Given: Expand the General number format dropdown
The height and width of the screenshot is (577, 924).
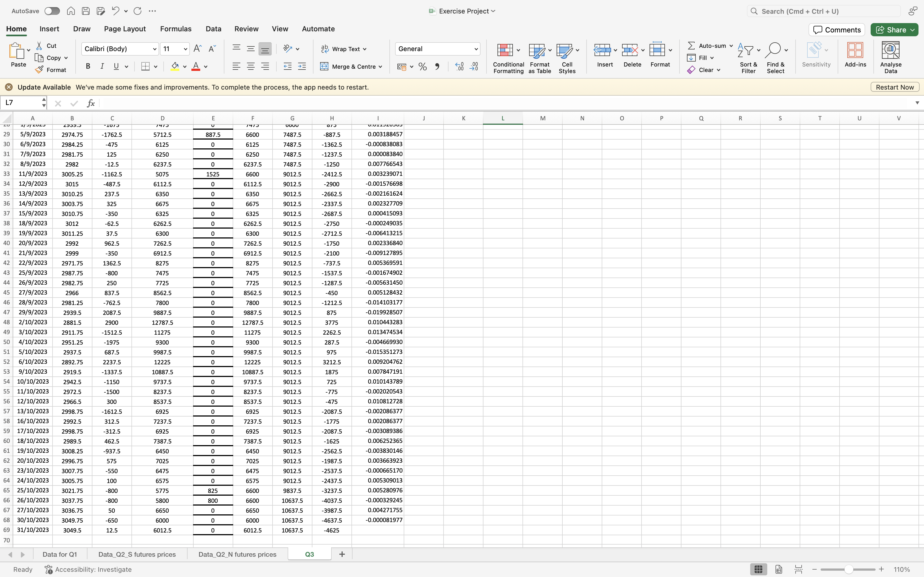Looking at the screenshot, I should [476, 49].
